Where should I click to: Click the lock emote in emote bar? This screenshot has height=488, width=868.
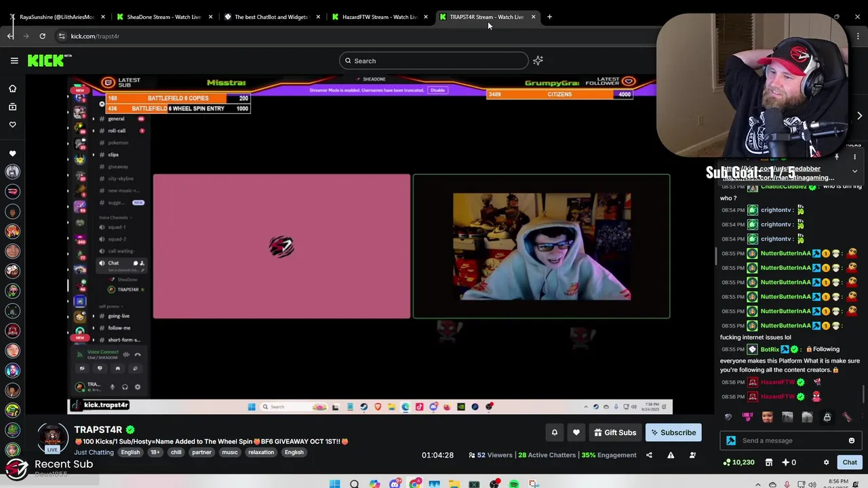click(x=827, y=418)
